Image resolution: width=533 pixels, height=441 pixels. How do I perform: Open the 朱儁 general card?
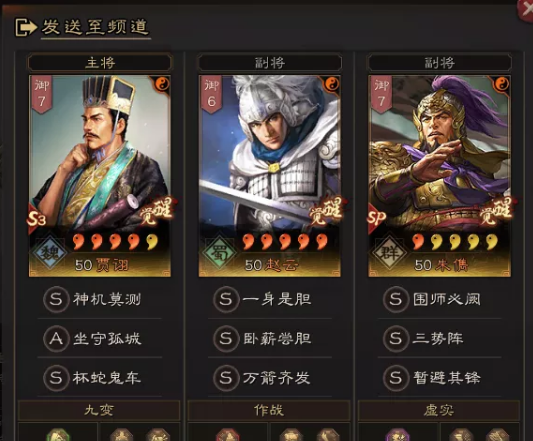(440, 176)
